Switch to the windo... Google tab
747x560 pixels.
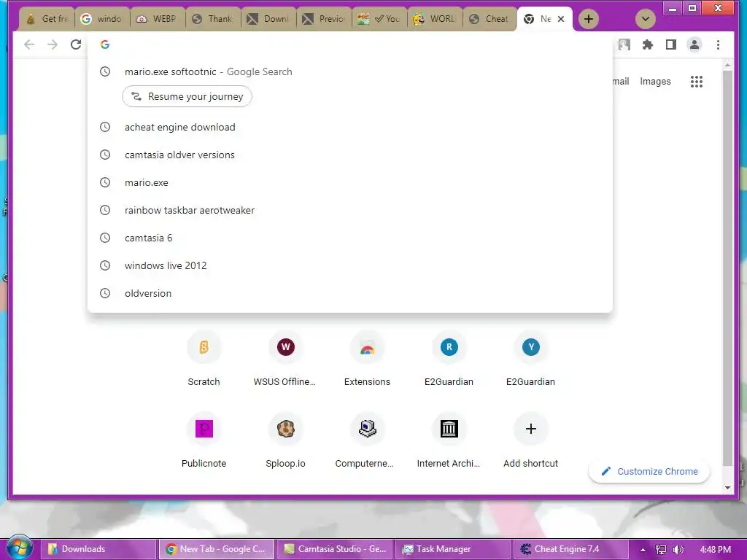point(102,19)
